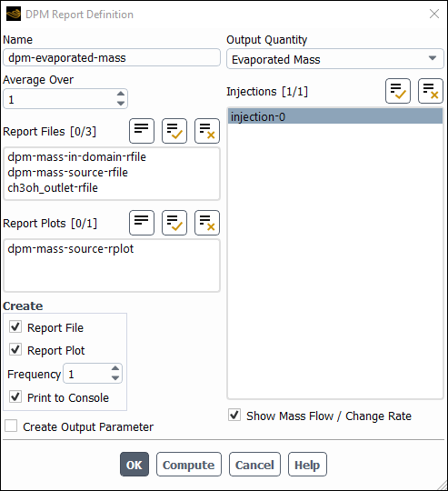Enable Create Output Parameter checkbox
The height and width of the screenshot is (491, 448).
point(11,426)
